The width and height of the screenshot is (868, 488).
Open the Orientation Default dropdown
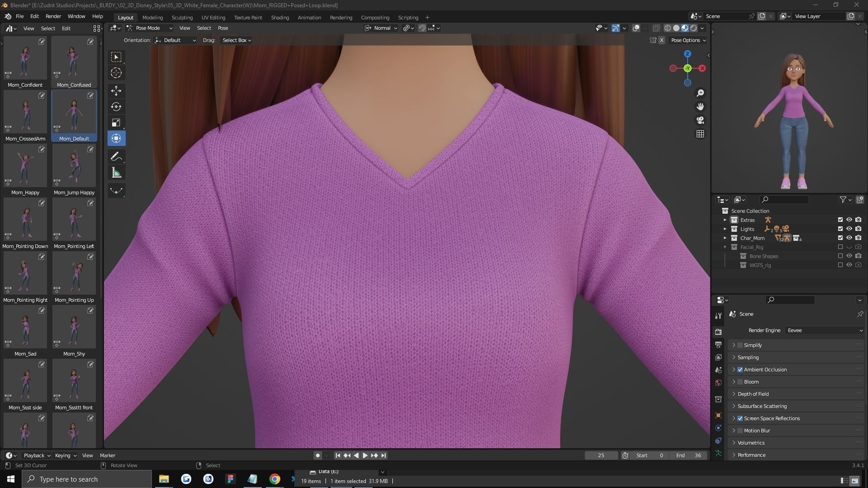coord(175,40)
